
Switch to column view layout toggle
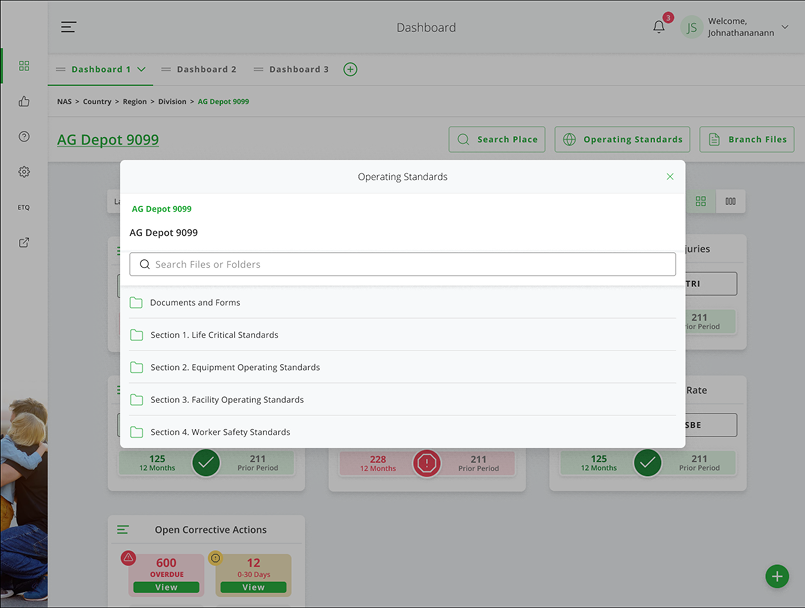[x=731, y=201]
